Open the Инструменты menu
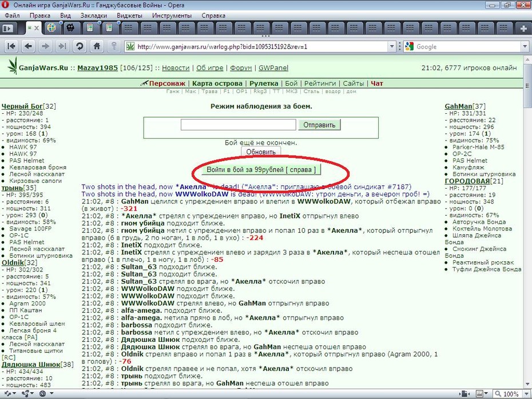This screenshot has height=399, width=532. pos(172,15)
